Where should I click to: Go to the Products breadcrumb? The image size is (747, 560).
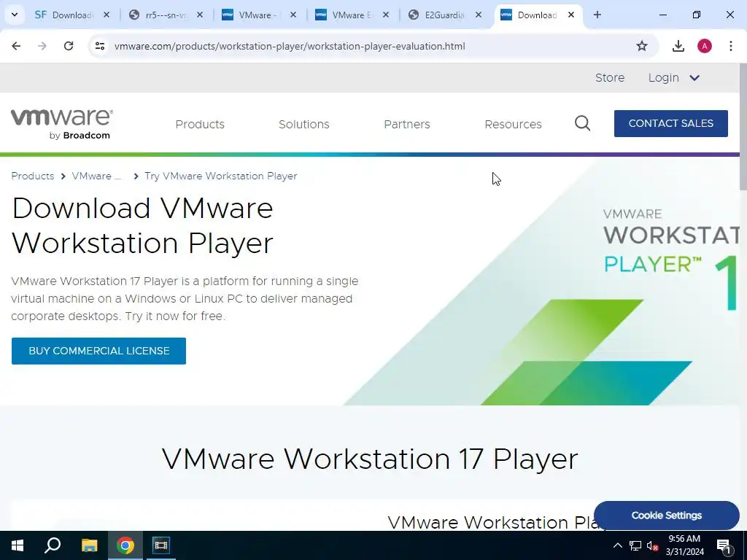(32, 176)
